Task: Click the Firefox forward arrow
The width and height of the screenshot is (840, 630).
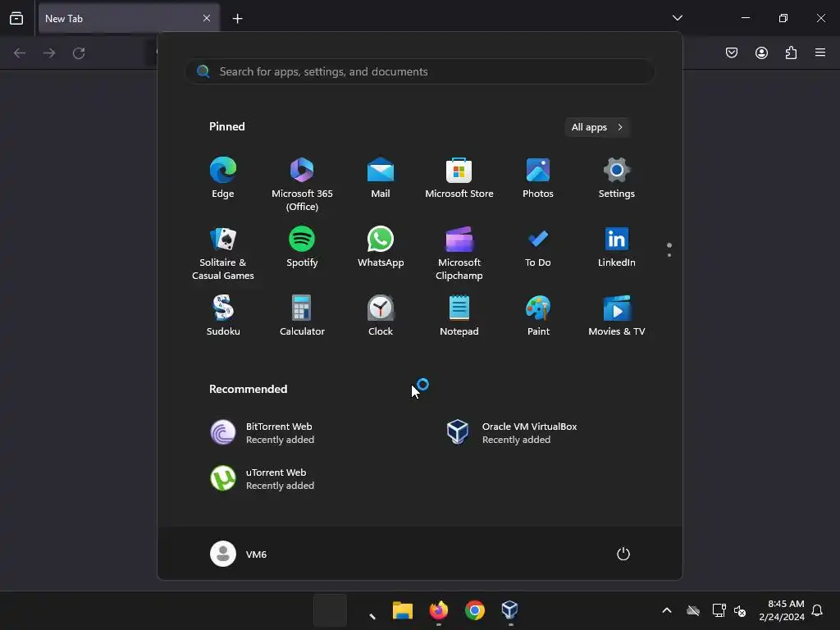Action: (49, 53)
